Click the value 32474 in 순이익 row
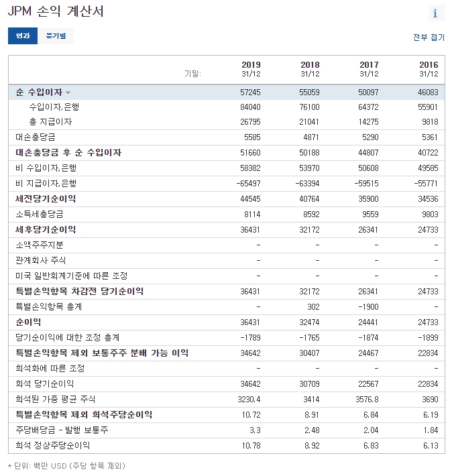 [x=309, y=322]
